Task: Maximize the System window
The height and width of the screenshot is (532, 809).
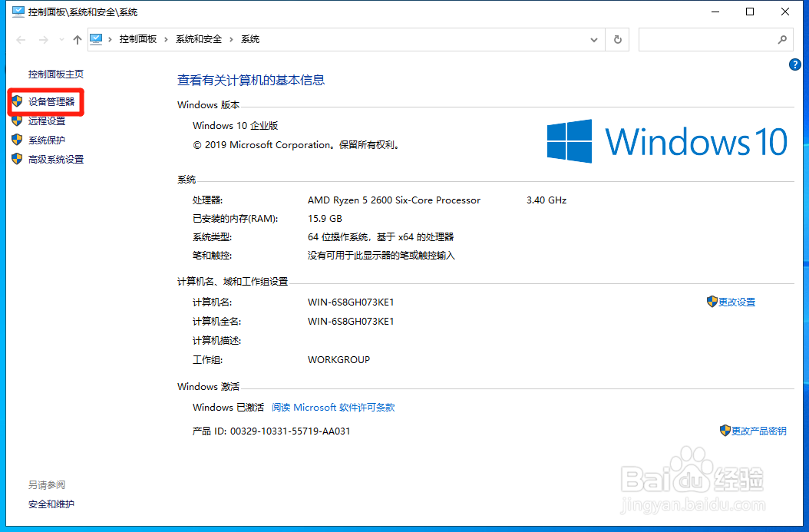Action: tap(750, 12)
